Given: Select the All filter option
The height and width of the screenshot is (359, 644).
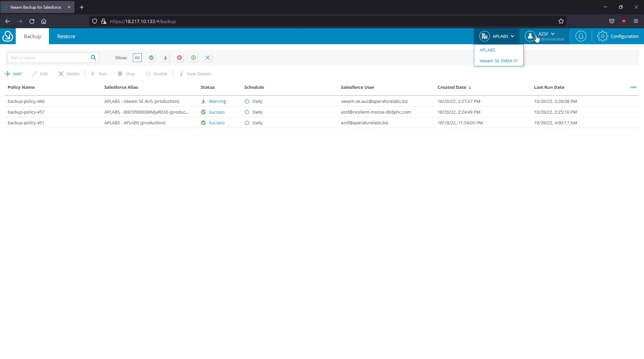Looking at the screenshot, I should [137, 58].
